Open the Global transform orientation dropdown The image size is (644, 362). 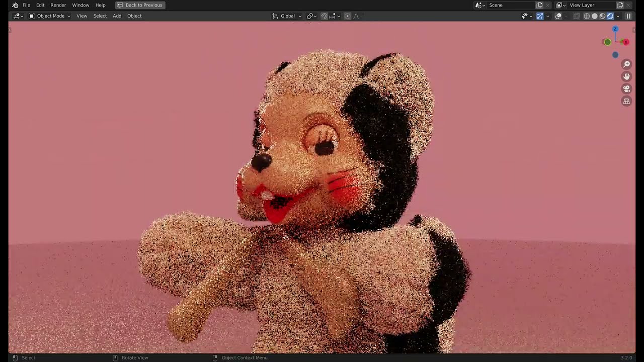pos(287,16)
